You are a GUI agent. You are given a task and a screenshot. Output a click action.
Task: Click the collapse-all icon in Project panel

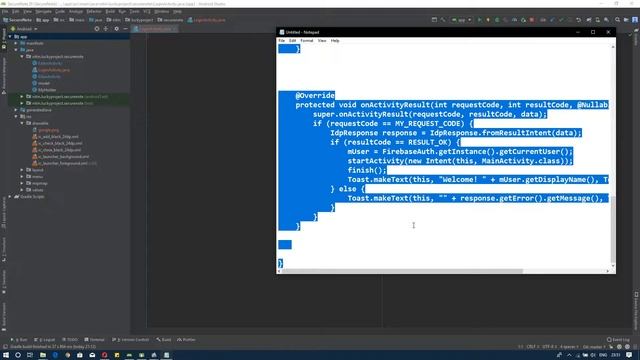click(106, 29)
